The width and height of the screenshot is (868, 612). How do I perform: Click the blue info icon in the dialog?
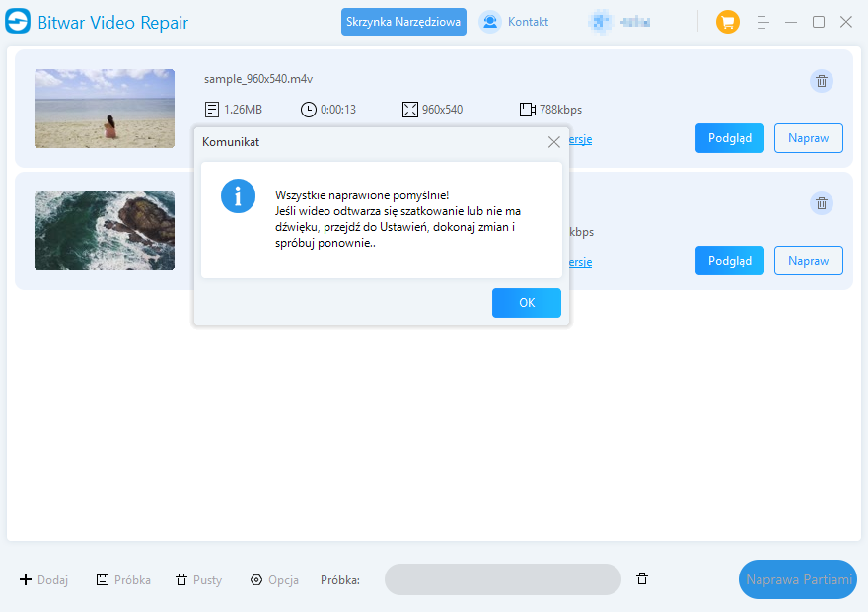pos(238,196)
